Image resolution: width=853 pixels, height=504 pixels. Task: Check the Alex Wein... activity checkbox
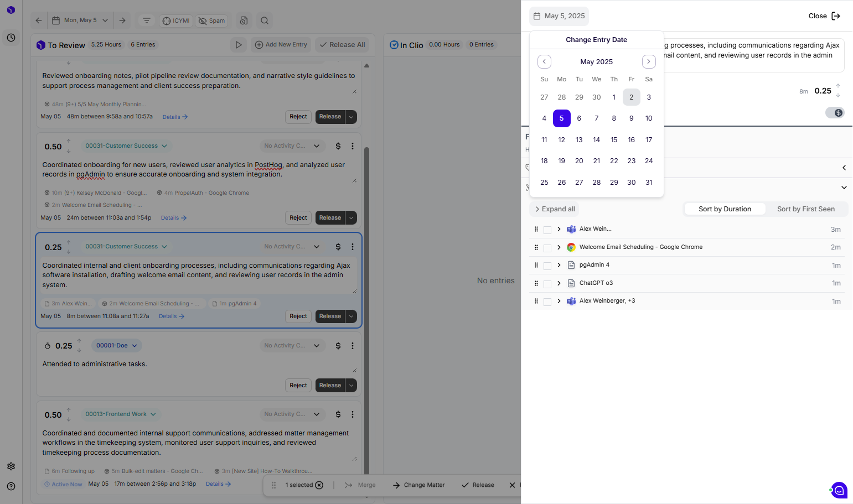(x=547, y=230)
